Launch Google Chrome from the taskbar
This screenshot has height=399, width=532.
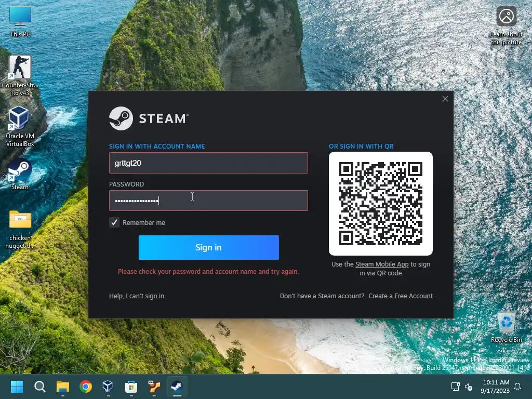click(86, 387)
